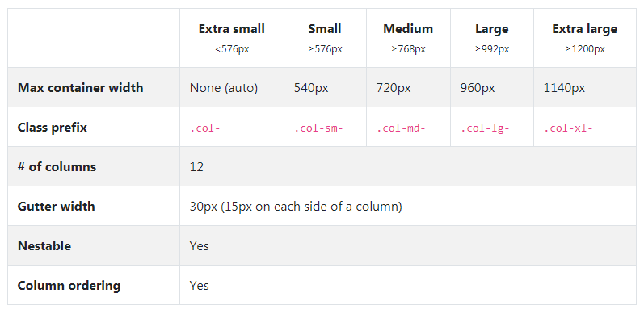Click the .col-sm- class prefix code
644x314 pixels.
pos(318,128)
